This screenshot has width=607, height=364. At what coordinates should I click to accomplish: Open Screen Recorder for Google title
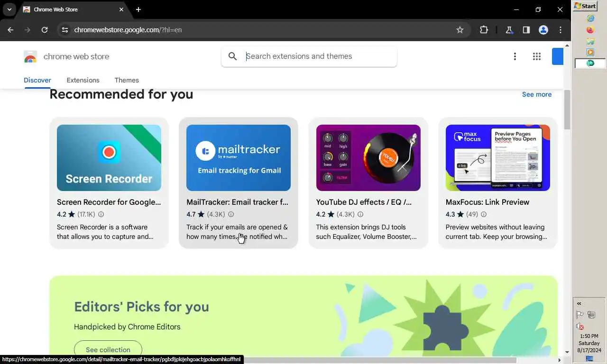pos(109,202)
